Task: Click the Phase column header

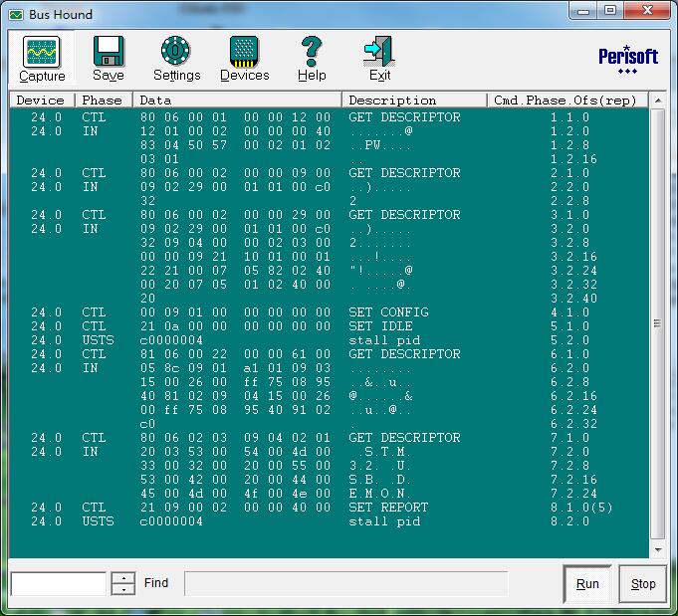Action: point(104,101)
